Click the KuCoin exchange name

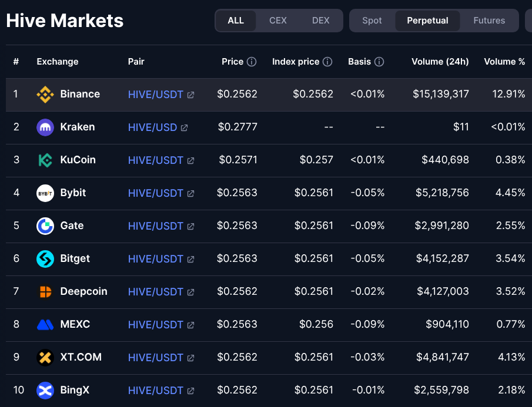click(x=78, y=160)
